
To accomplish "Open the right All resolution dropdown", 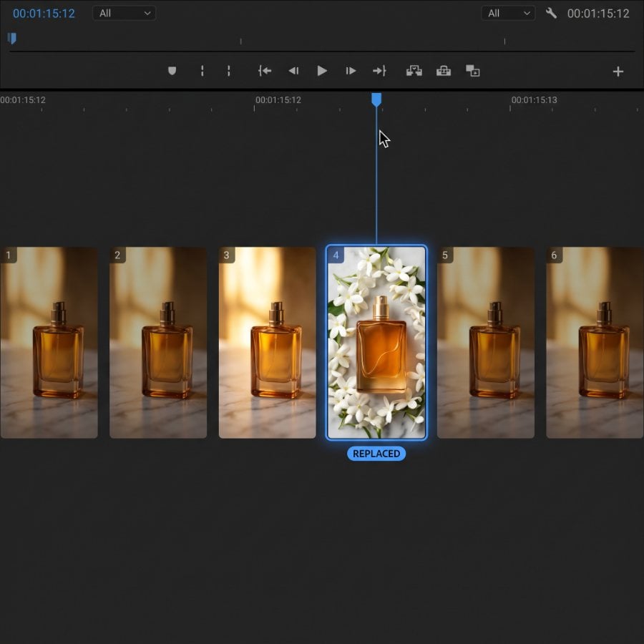I will pos(508,13).
